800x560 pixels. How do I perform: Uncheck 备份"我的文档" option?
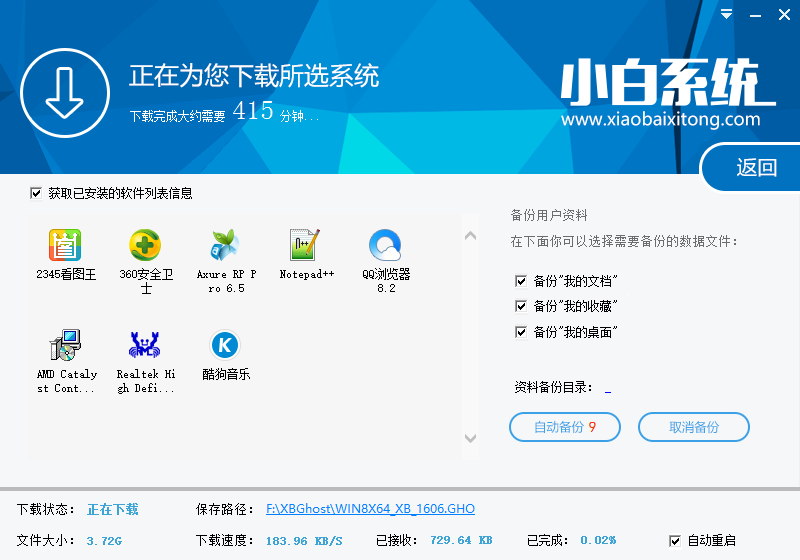click(x=521, y=281)
